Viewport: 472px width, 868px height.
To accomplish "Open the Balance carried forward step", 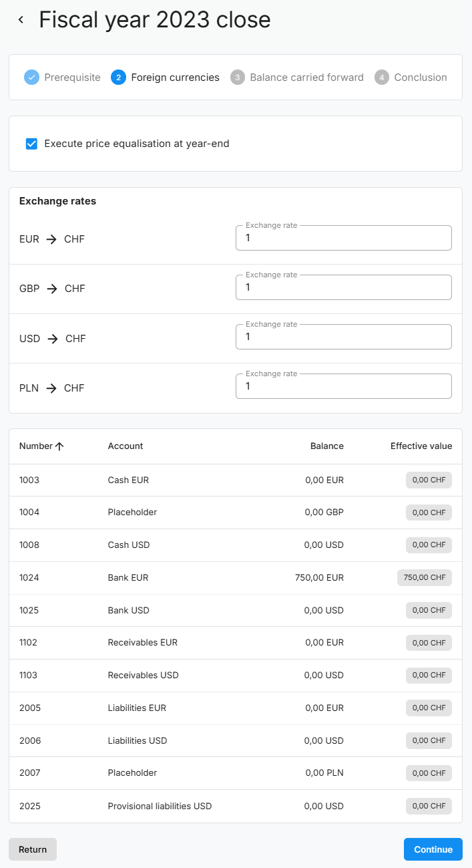I will click(306, 78).
